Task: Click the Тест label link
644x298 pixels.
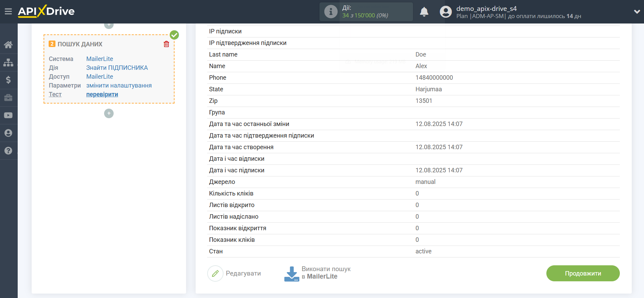Action: (55, 94)
